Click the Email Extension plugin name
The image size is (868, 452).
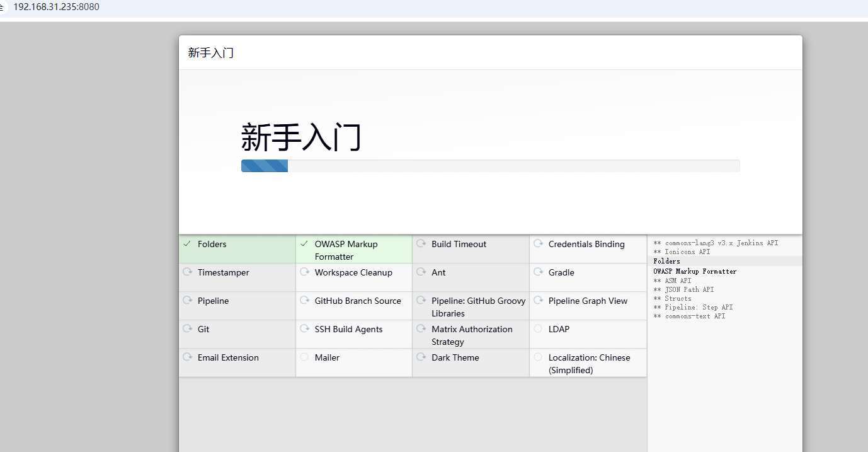pos(228,357)
